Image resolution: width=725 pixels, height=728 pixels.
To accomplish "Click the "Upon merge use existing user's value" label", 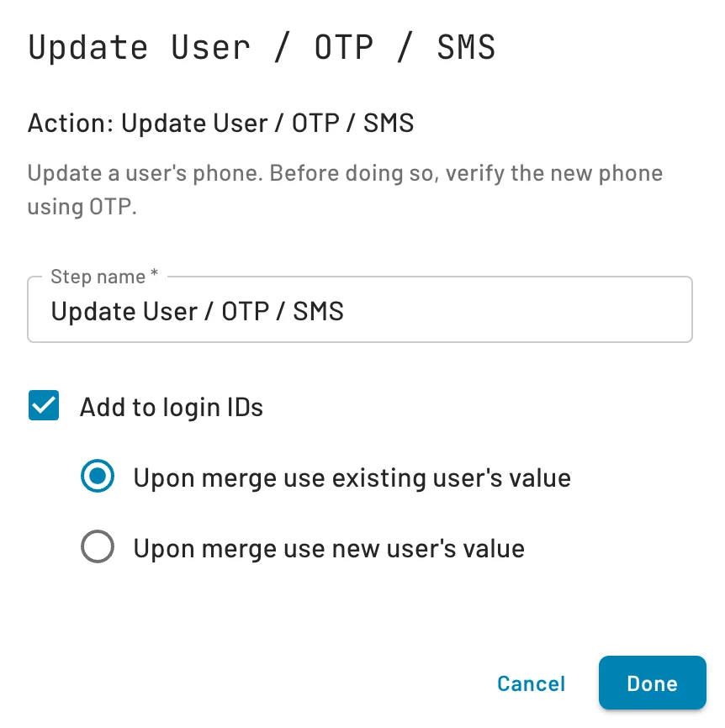I will tap(352, 478).
